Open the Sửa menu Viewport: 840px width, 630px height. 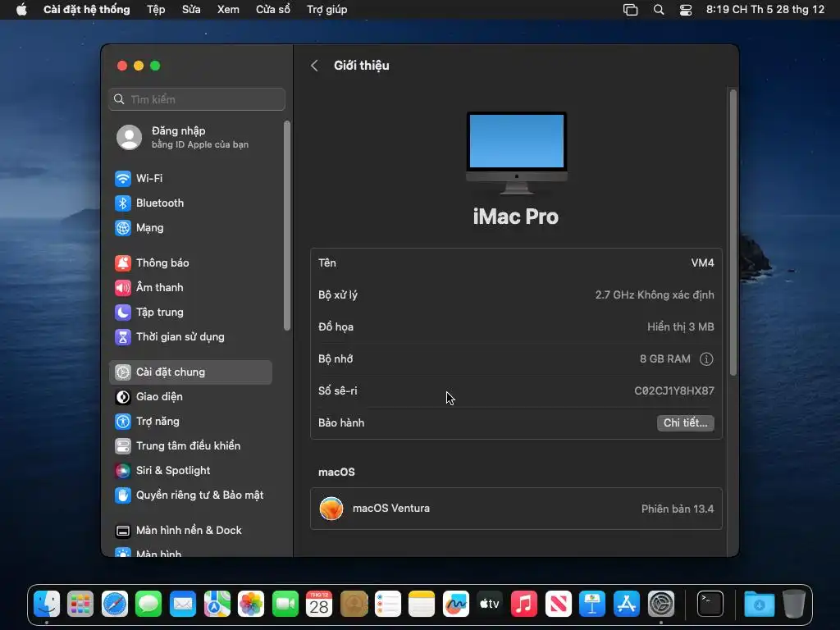[x=191, y=10]
